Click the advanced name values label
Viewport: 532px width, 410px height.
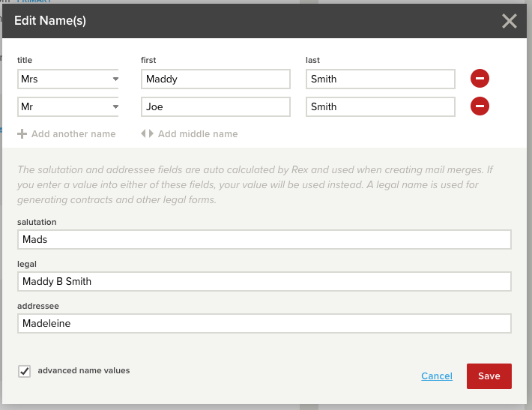[84, 370]
